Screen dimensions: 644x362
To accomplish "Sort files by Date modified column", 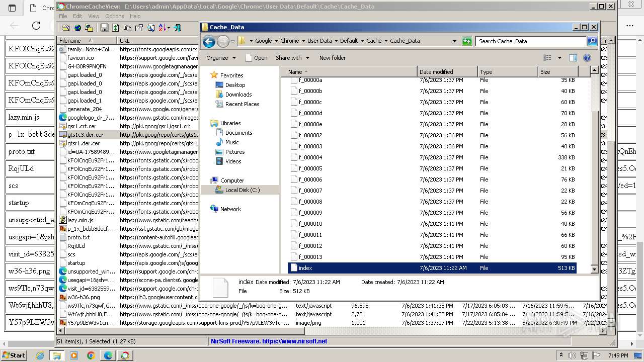I will click(x=447, y=72).
